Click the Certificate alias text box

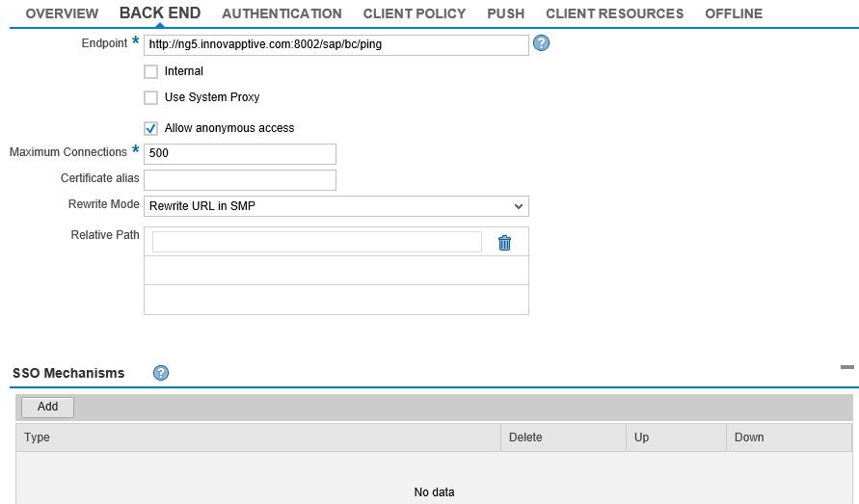pyautogui.click(x=239, y=180)
